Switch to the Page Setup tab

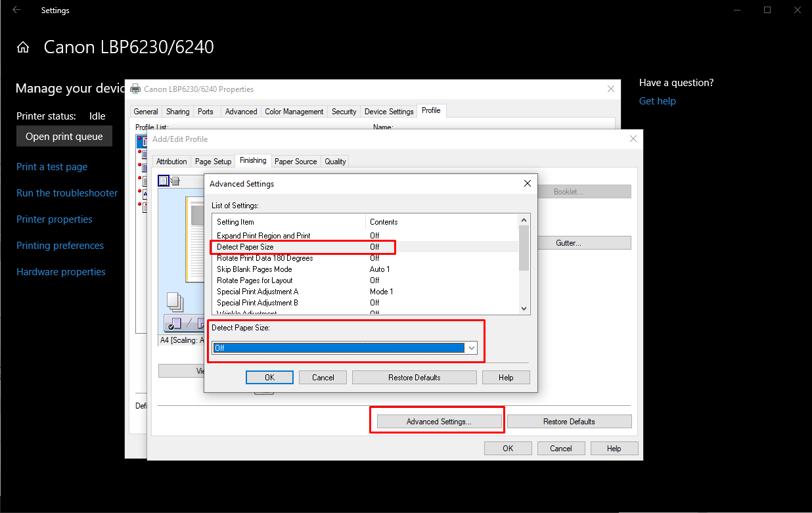pos(213,162)
